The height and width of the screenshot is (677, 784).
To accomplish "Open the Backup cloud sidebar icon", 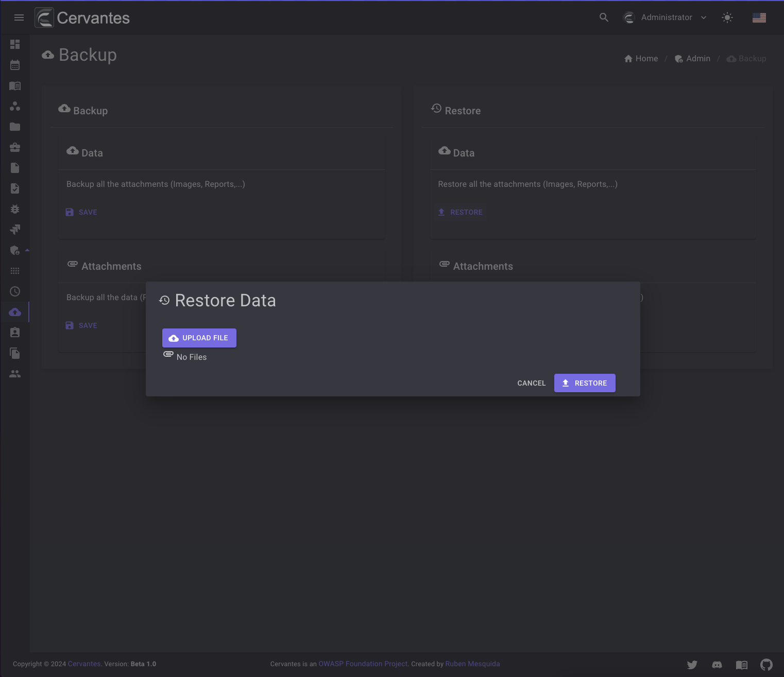I will [x=15, y=312].
